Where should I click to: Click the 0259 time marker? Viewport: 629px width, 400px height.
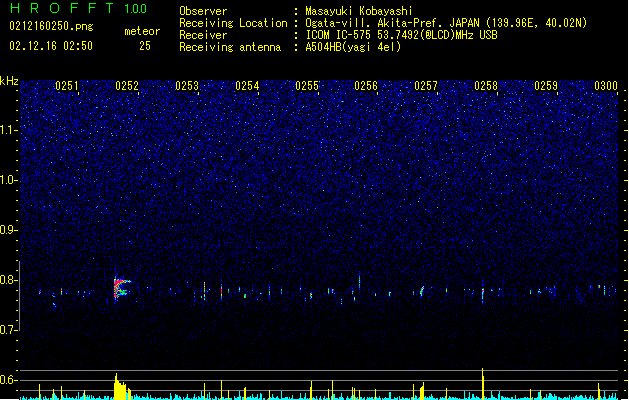coord(546,86)
